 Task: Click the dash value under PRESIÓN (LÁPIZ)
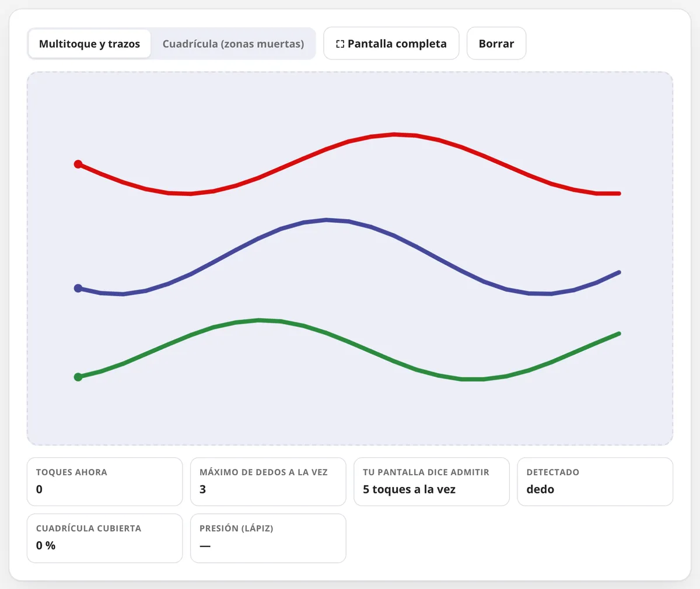pyautogui.click(x=205, y=546)
